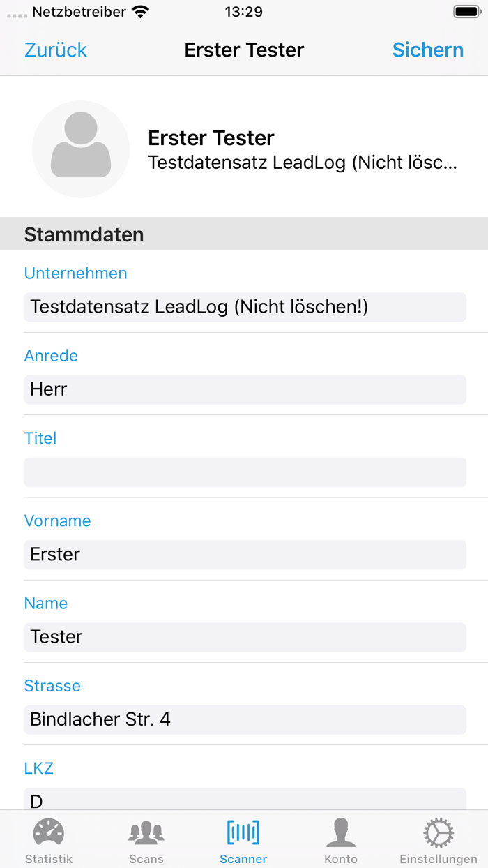Select the empty Titel field
This screenshot has width=488, height=868.
coord(244,472)
